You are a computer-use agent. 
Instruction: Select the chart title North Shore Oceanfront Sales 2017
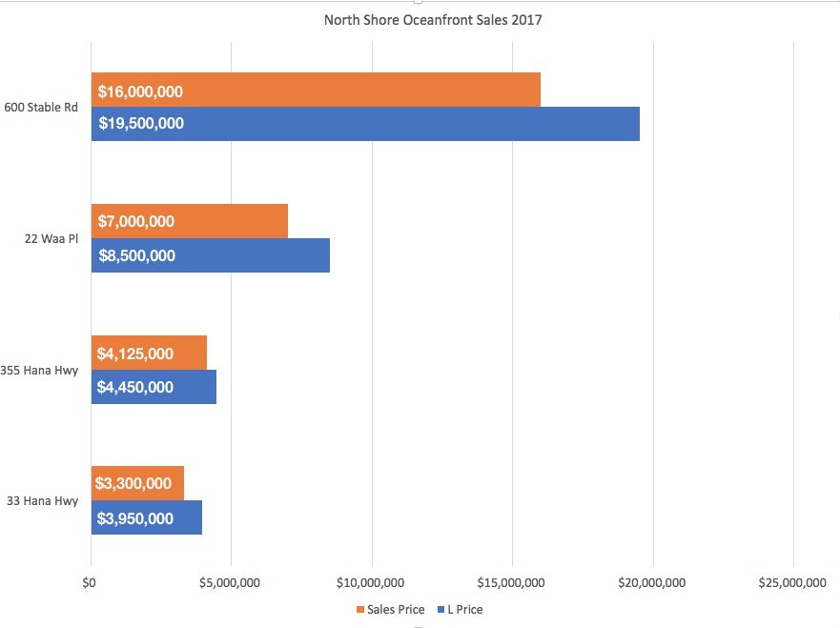(433, 20)
